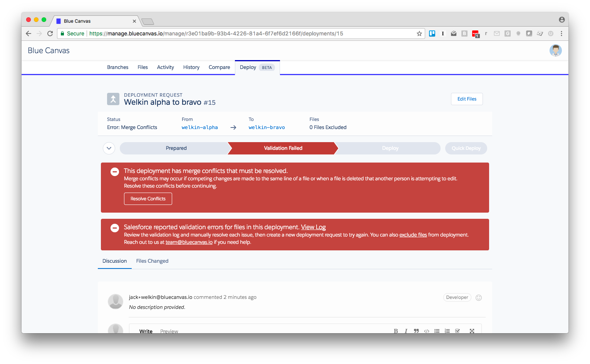Click the browser back arrow

28,34
